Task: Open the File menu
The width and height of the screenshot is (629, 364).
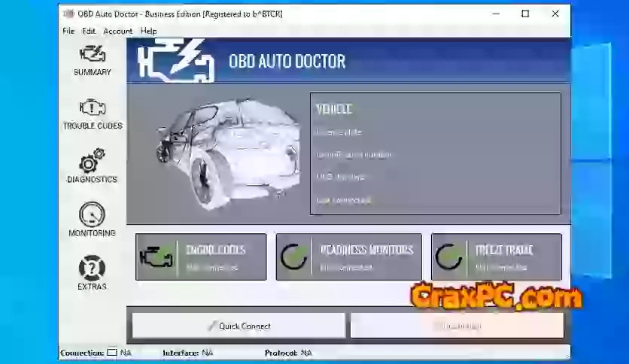Action: 68,31
